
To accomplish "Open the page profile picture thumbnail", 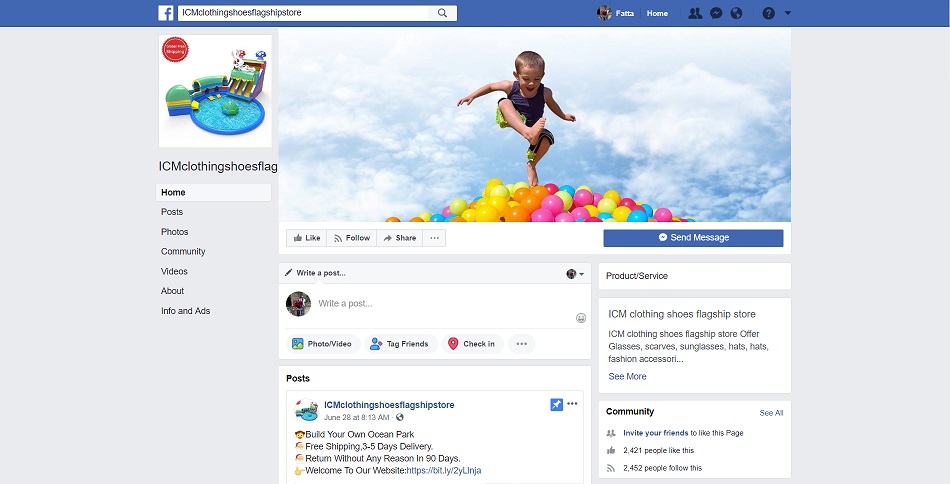I will click(x=215, y=91).
